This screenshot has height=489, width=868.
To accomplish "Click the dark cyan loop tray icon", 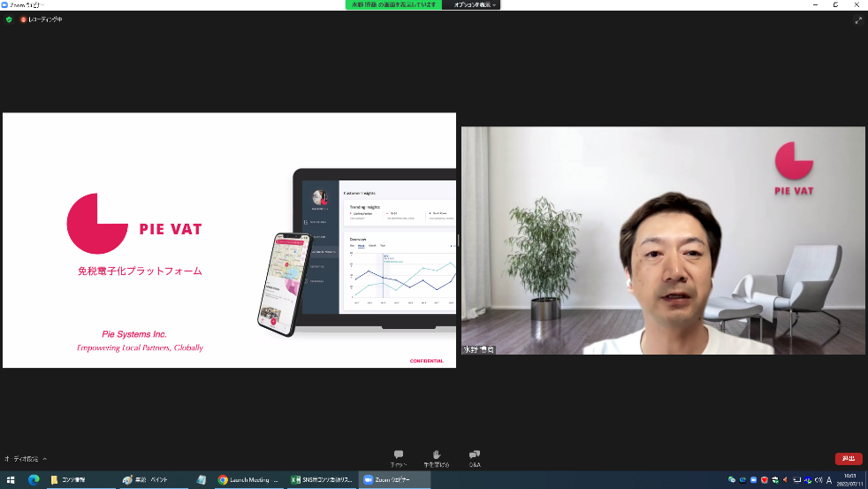I will pyautogui.click(x=742, y=480).
